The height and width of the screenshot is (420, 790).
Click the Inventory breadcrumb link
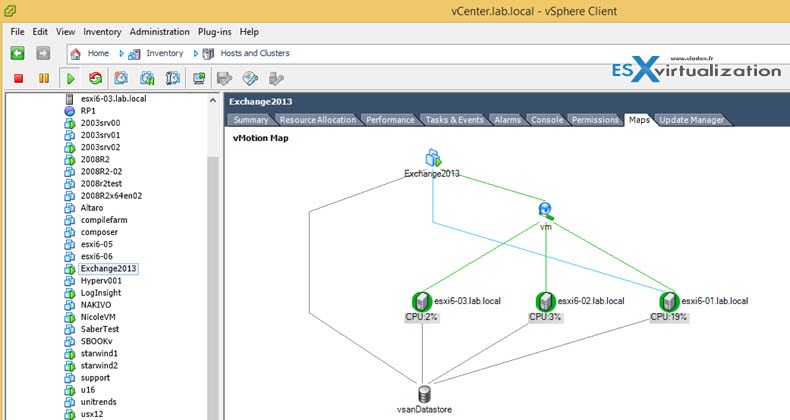click(x=165, y=53)
